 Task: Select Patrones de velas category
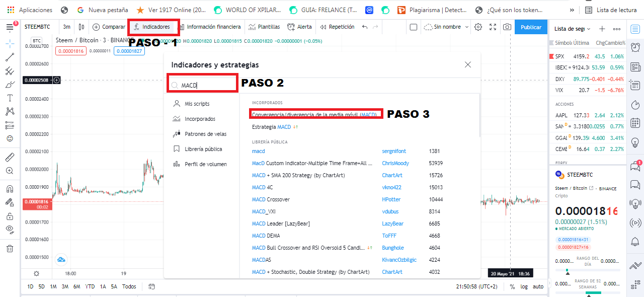[x=205, y=134]
